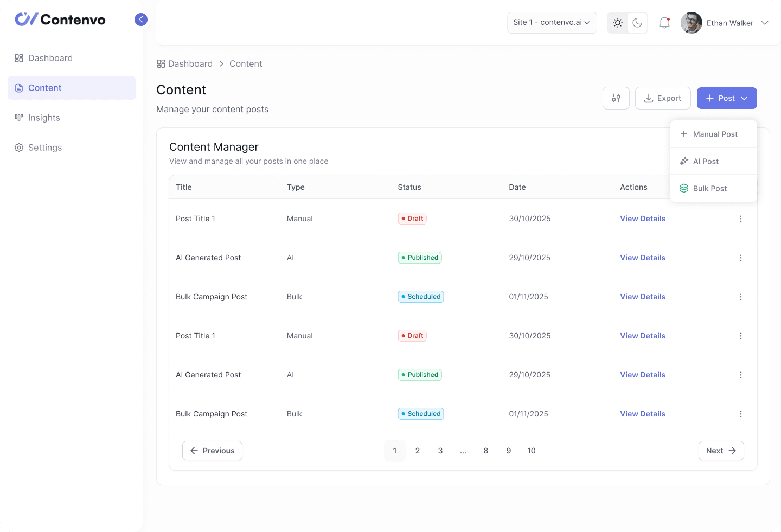Switch to light mode with the sun icon
Viewport: 781px width, 532px height.
coord(617,23)
